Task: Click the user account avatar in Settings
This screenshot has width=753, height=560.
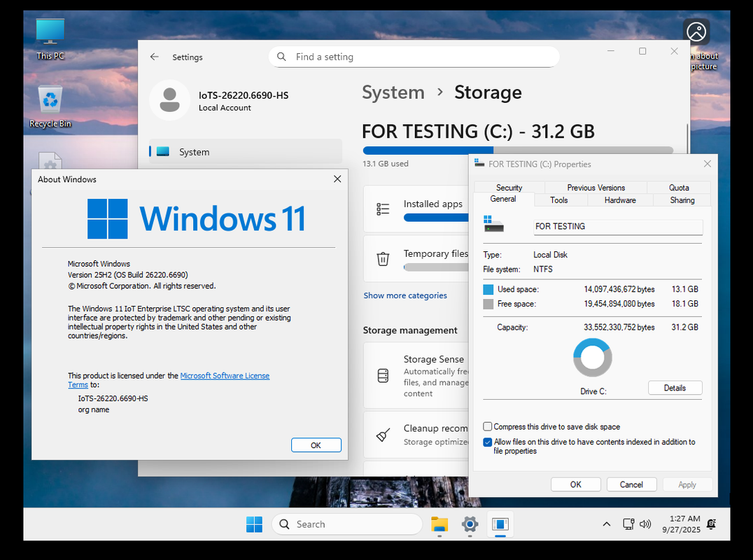Action: [169, 100]
